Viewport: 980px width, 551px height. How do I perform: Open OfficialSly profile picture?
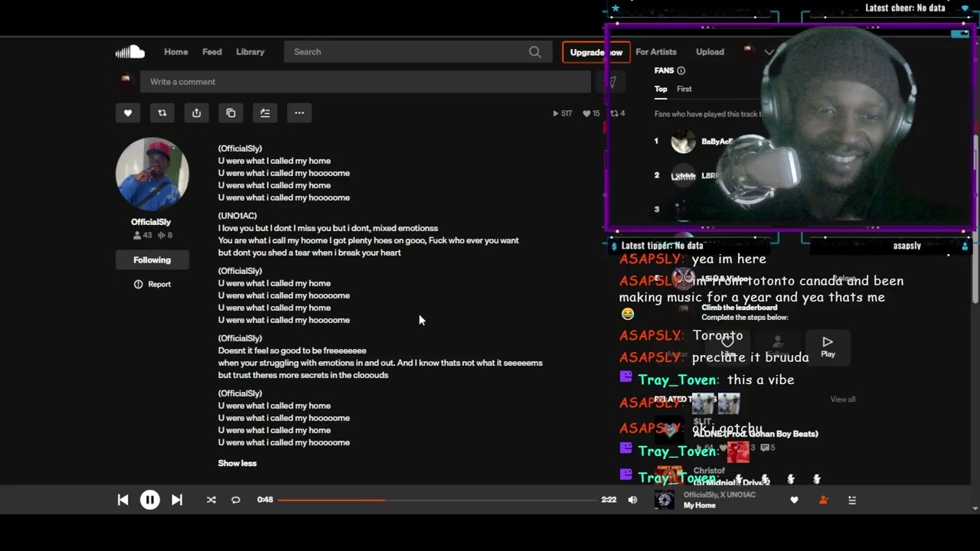click(x=152, y=174)
